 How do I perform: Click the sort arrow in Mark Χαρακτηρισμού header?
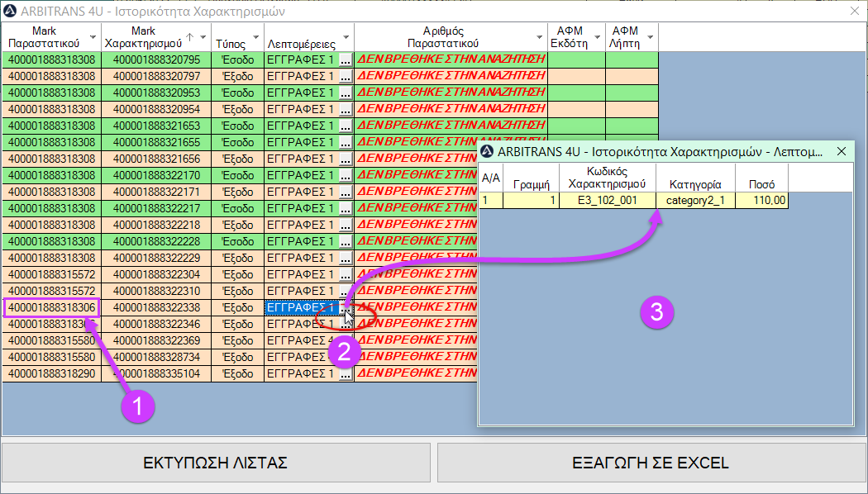point(190,37)
